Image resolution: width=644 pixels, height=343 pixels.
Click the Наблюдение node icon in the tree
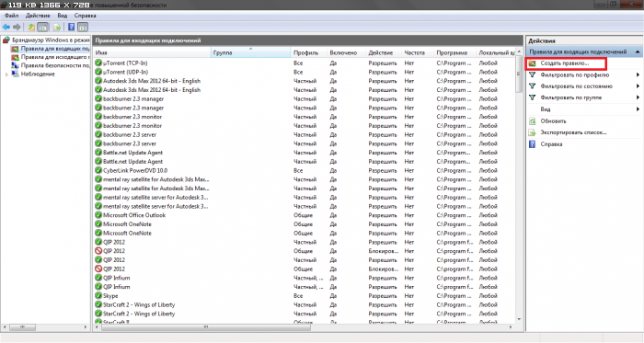pos(16,74)
